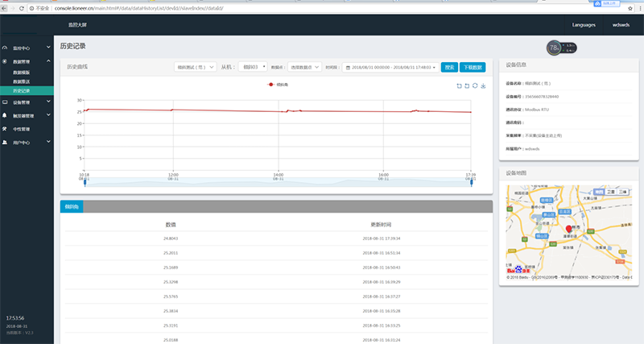644x344 pixels.
Task: Click 下载数据 download button
Action: point(473,68)
